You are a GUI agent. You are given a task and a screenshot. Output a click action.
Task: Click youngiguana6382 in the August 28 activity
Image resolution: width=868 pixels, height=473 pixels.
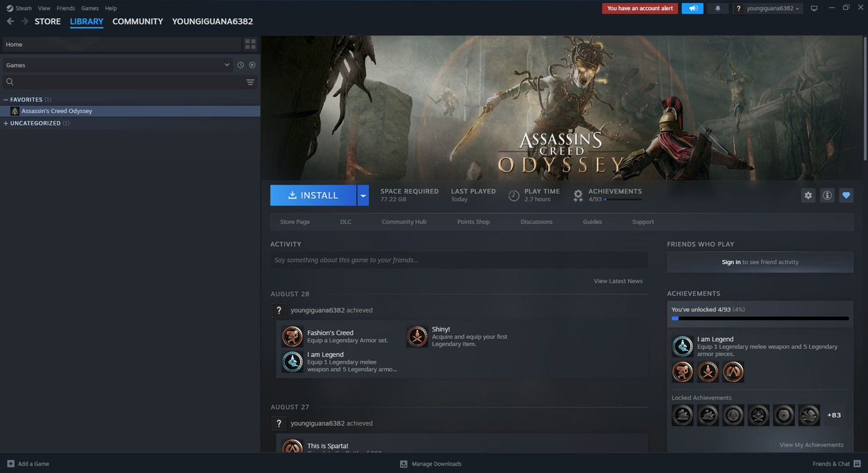click(x=317, y=310)
